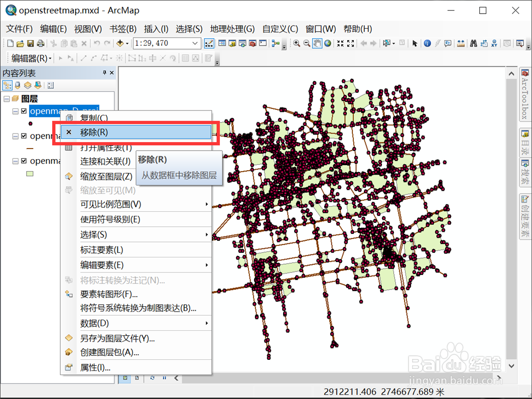Collapse the first openmap point layer
532x399 pixels.
click(15, 111)
